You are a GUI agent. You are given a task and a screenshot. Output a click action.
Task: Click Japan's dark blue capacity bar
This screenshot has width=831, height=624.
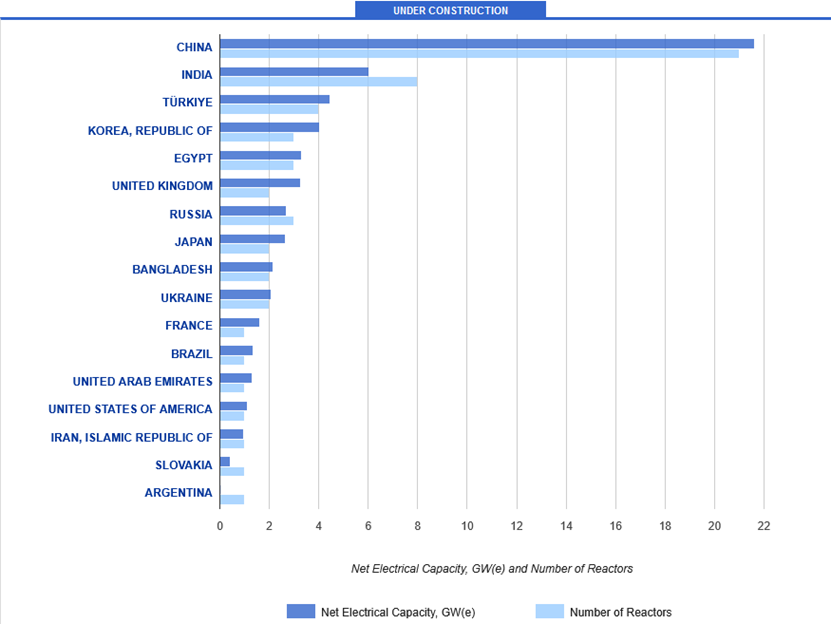coord(253,239)
